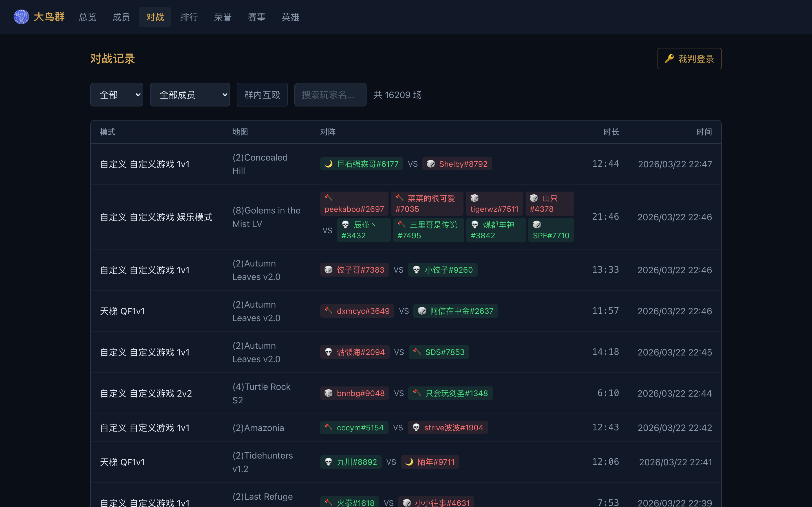Click the 大鸟群 site logo icon
The width and height of the screenshot is (812, 507).
coord(21,17)
